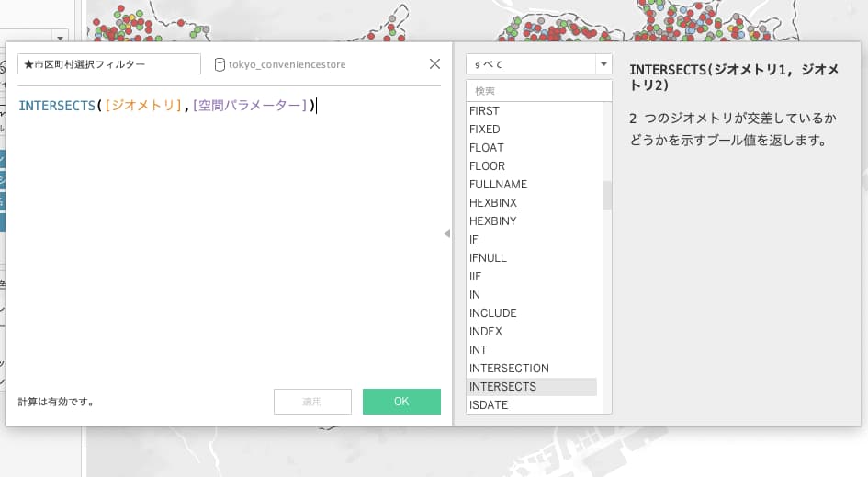Click the 検索 function search field
This screenshot has width=868, height=477.
point(538,91)
